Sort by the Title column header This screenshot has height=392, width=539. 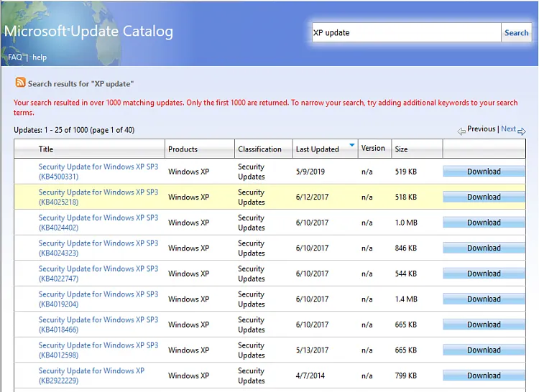pyautogui.click(x=46, y=149)
